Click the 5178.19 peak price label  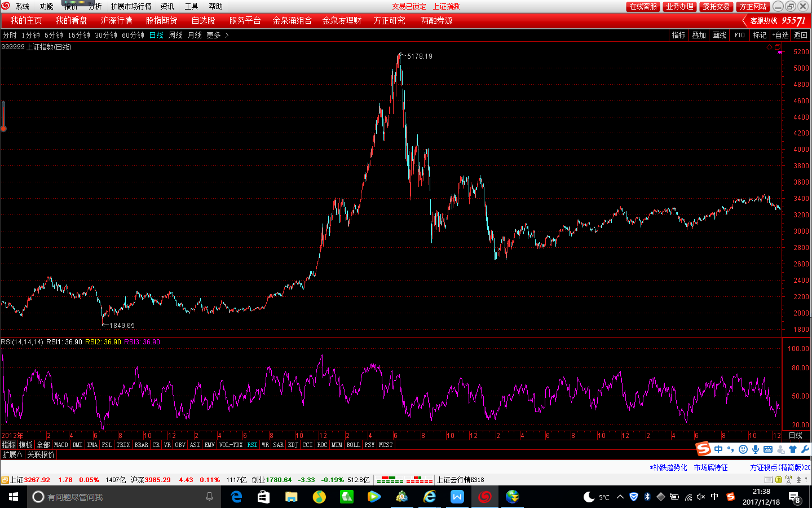pyautogui.click(x=420, y=56)
